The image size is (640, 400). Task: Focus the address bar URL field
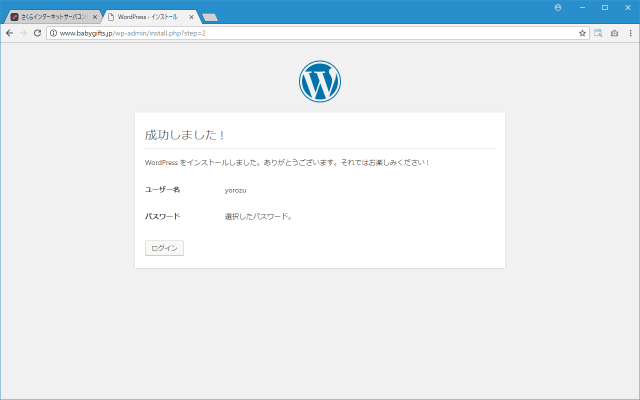click(x=317, y=33)
